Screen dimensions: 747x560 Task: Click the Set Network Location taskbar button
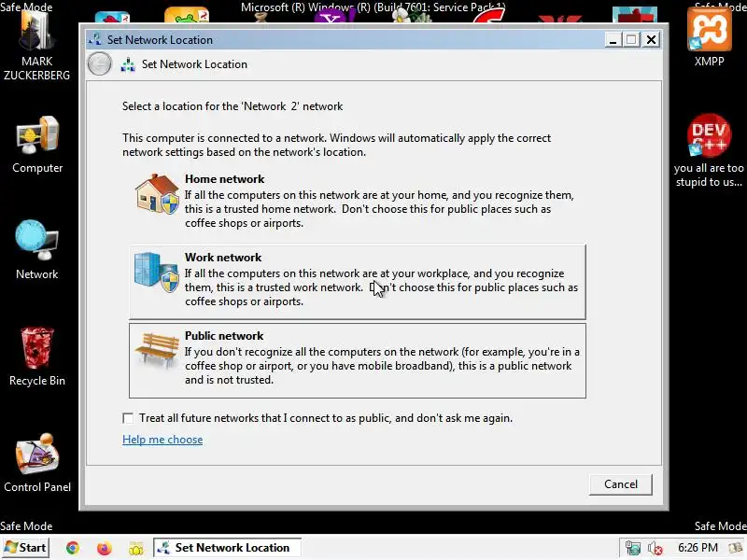click(227, 548)
